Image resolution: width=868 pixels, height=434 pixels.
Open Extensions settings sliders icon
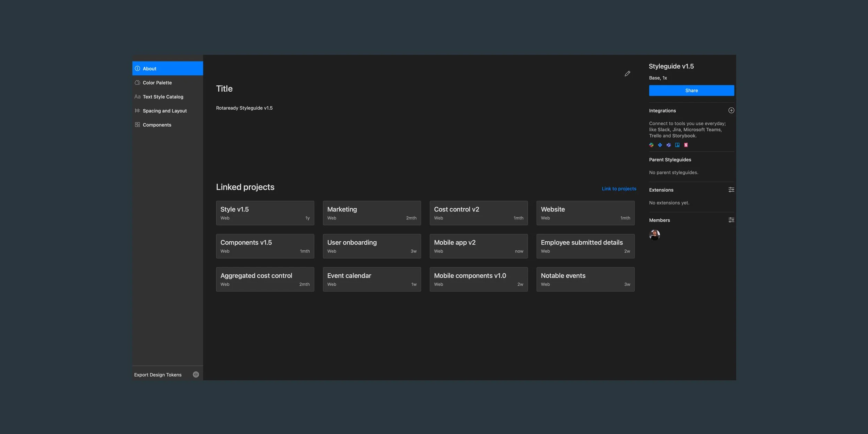[731, 190]
